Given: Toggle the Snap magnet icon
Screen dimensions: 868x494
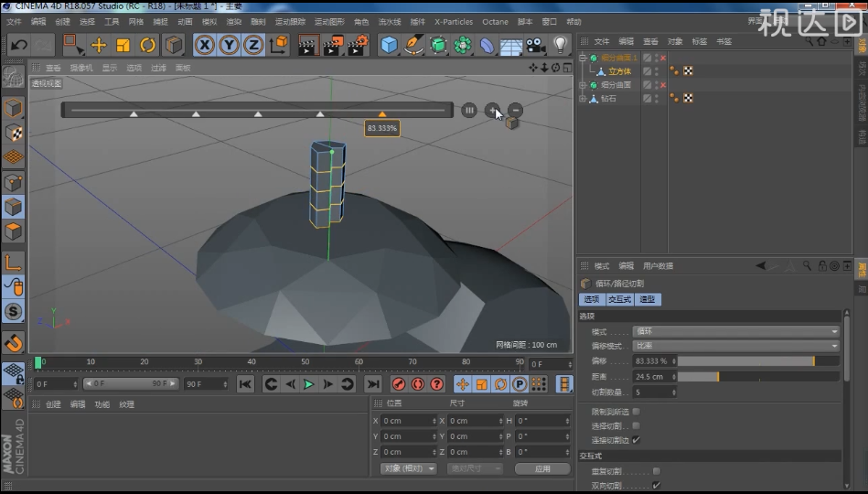Looking at the screenshot, I should (14, 343).
